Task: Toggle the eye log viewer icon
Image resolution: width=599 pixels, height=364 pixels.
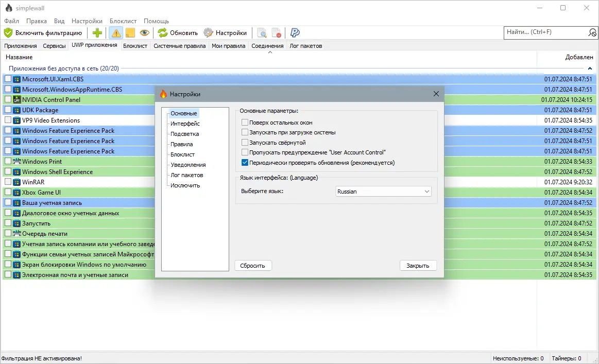Action: tap(144, 33)
